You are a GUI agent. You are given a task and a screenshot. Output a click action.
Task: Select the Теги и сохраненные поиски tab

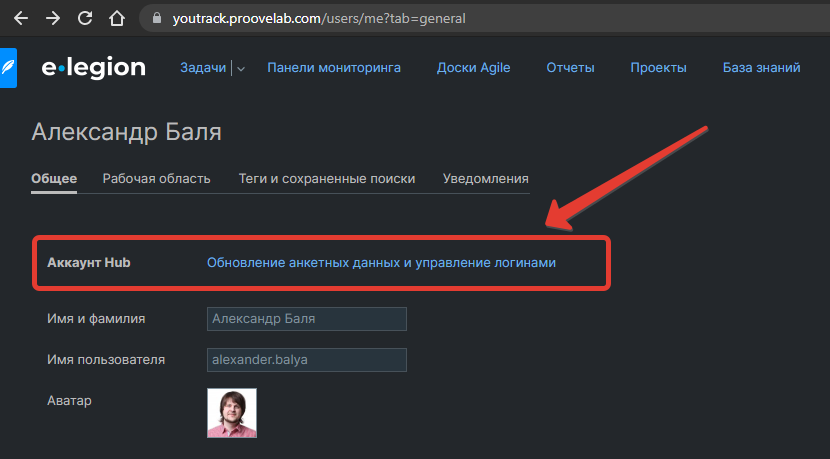pos(326,179)
